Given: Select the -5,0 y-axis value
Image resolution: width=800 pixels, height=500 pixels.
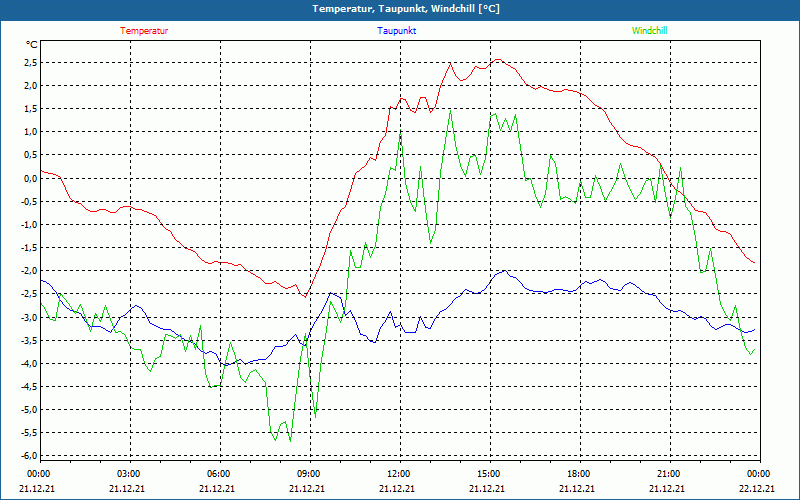Looking at the screenshot, I should coord(29,409).
